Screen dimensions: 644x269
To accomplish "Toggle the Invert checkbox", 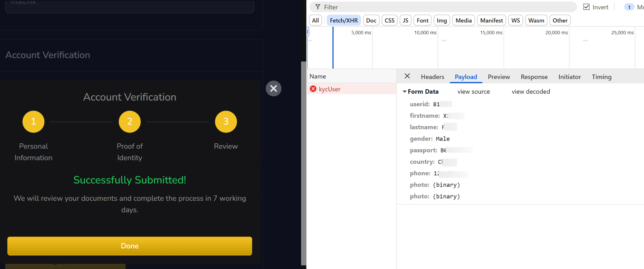I will (x=586, y=7).
